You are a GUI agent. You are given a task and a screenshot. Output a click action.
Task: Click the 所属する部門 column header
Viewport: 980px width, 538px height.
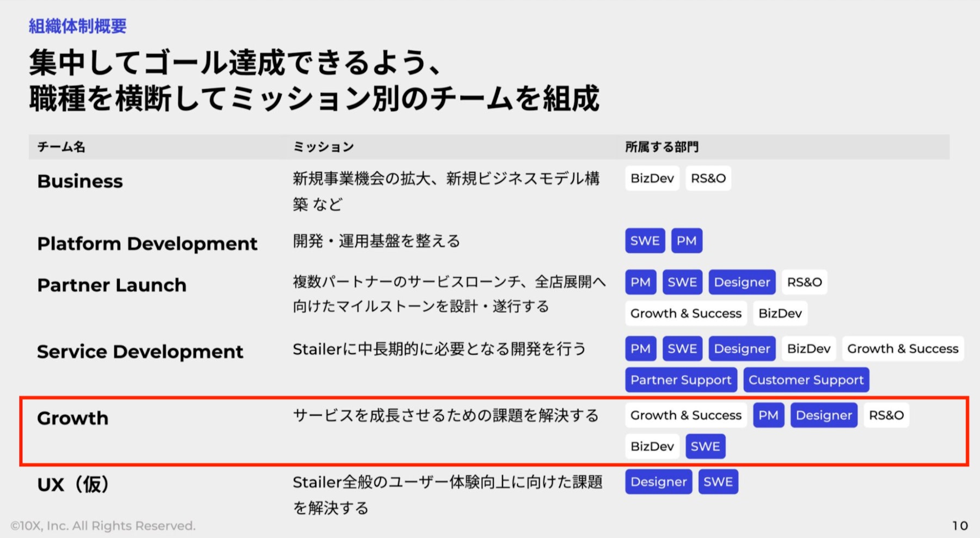(661, 146)
